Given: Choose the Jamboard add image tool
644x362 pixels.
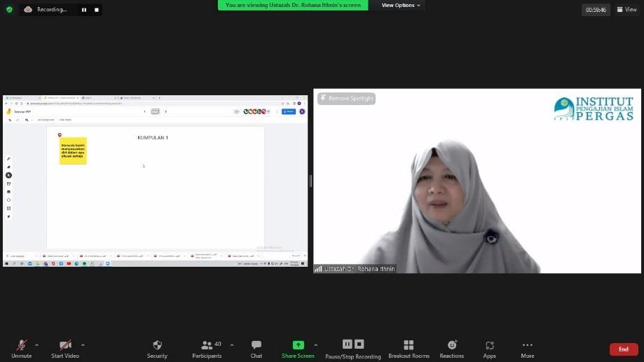Looking at the screenshot, I should (8, 192).
